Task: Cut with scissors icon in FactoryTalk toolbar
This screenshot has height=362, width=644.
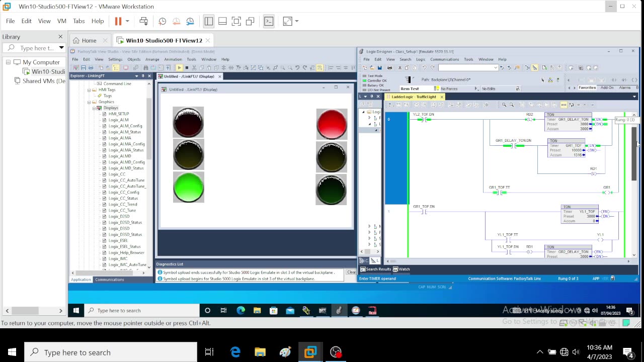Action: tap(194, 67)
